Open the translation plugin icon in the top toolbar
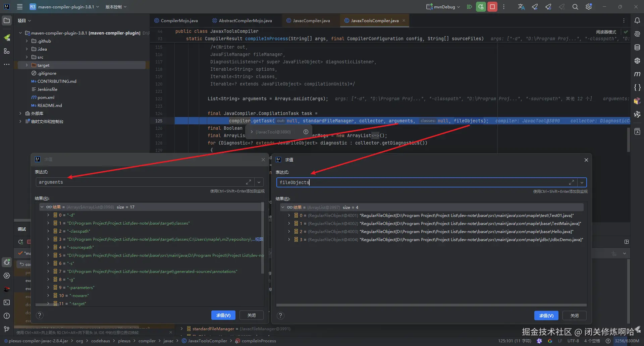The width and height of the screenshot is (644, 346). pos(521,7)
